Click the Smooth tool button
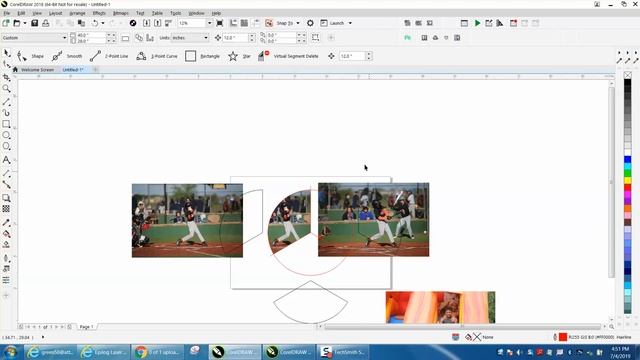This screenshot has height=360, width=640. click(x=67, y=56)
